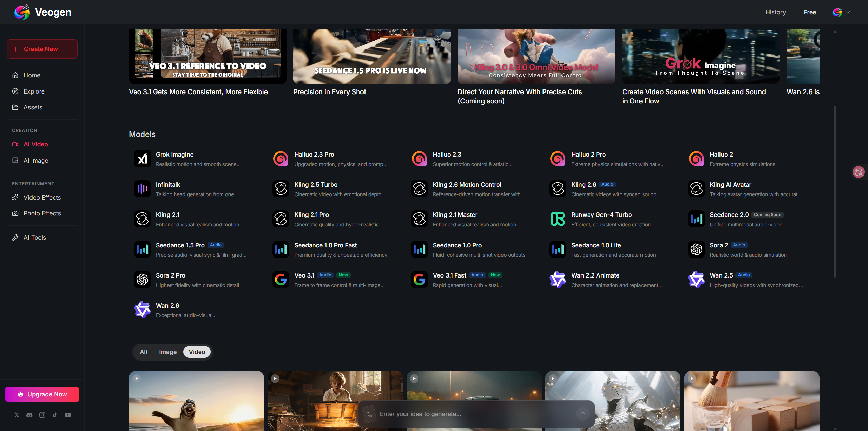Click the idea prompt input field
The image size is (868, 431).
(x=441, y=414)
